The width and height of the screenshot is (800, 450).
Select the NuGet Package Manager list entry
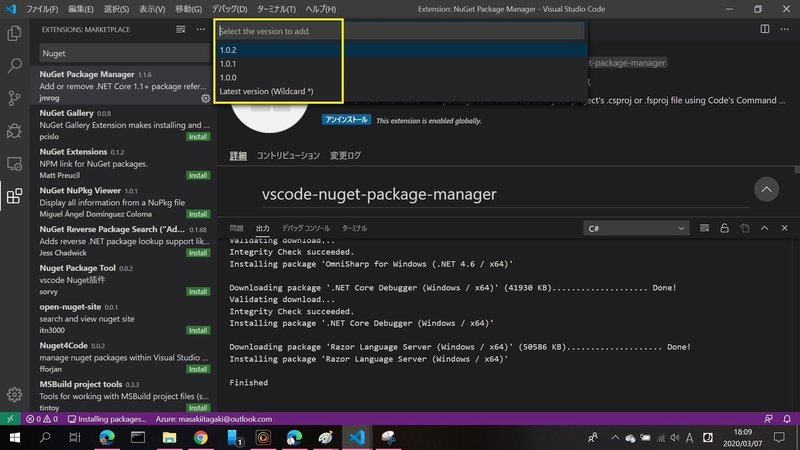(x=121, y=86)
